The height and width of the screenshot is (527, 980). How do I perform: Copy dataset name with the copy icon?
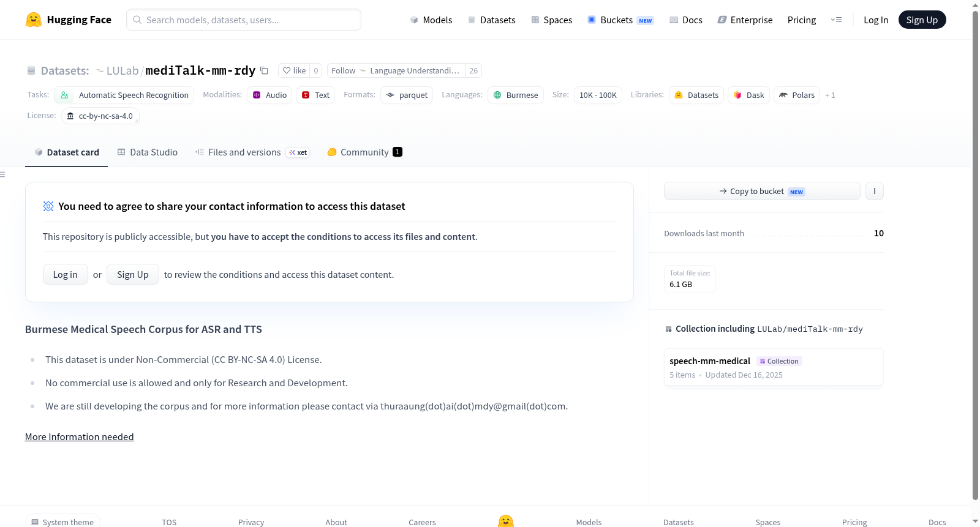264,70
